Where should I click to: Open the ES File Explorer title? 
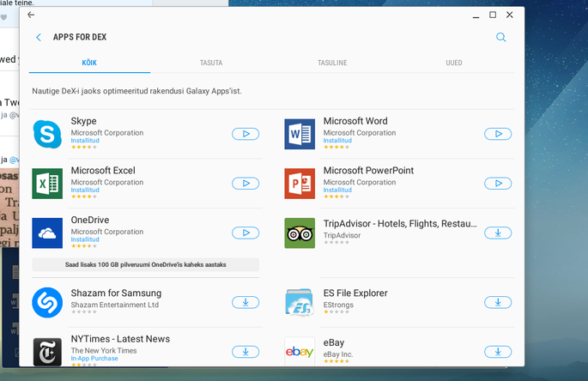pos(355,293)
